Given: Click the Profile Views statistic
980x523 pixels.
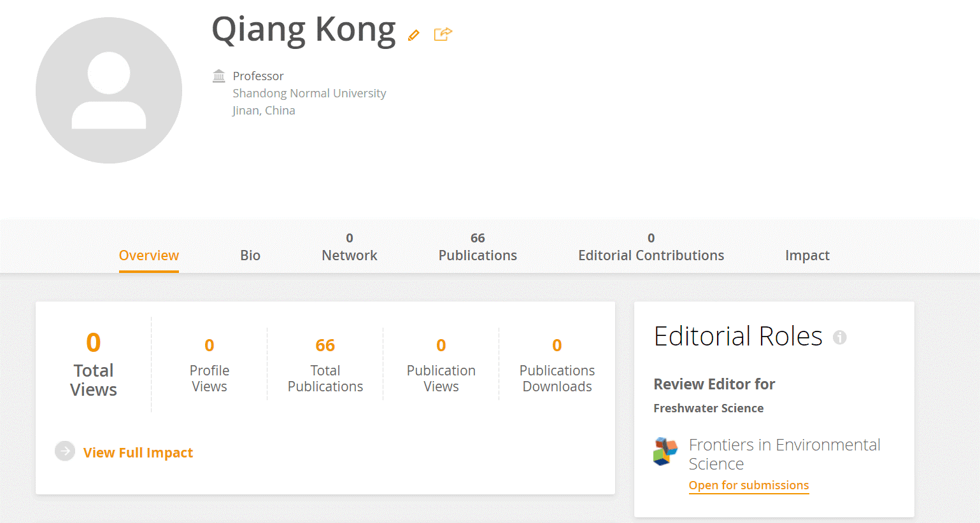Looking at the screenshot, I should point(209,364).
